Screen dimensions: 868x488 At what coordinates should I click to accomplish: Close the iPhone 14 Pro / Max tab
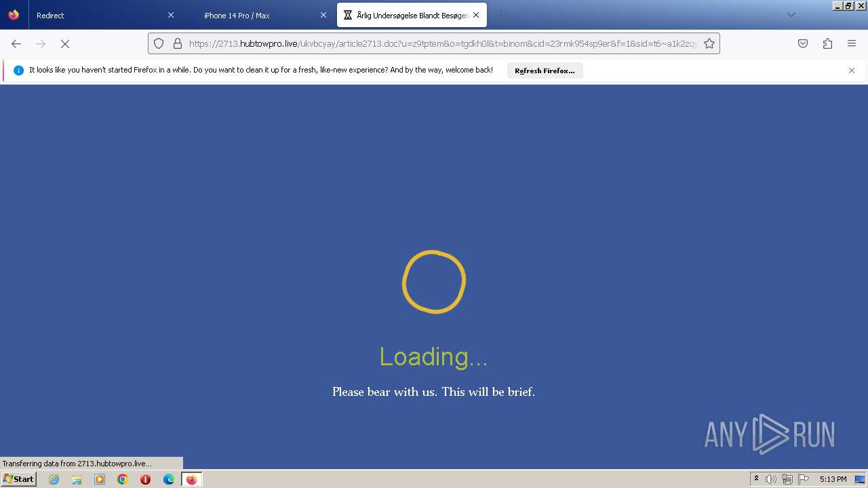pyautogui.click(x=323, y=15)
